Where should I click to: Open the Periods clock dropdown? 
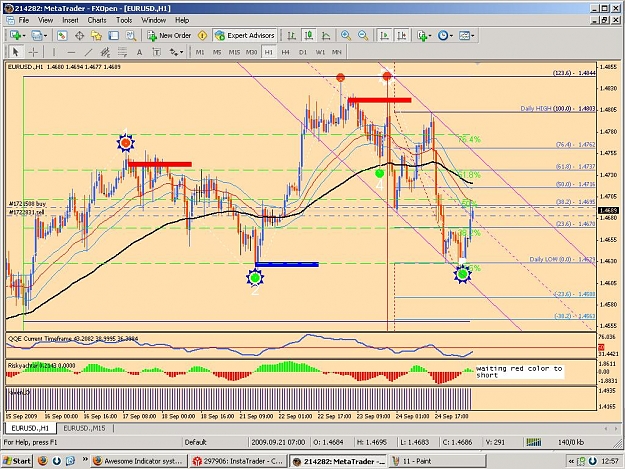pyautogui.click(x=445, y=35)
